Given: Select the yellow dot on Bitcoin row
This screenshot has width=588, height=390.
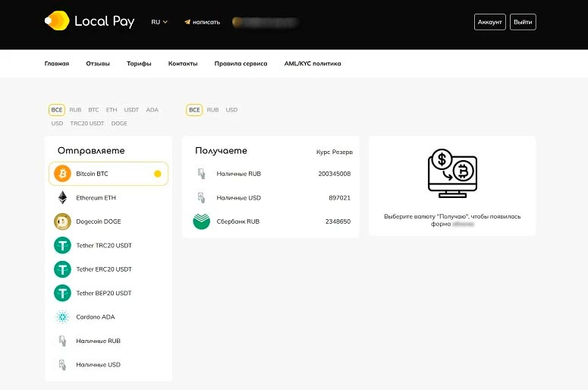Looking at the screenshot, I should click(158, 174).
